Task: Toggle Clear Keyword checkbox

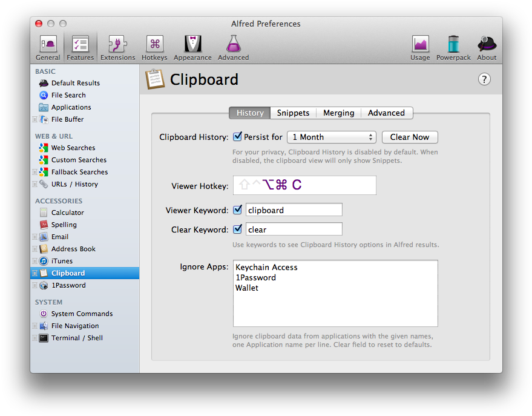Action: coord(237,229)
